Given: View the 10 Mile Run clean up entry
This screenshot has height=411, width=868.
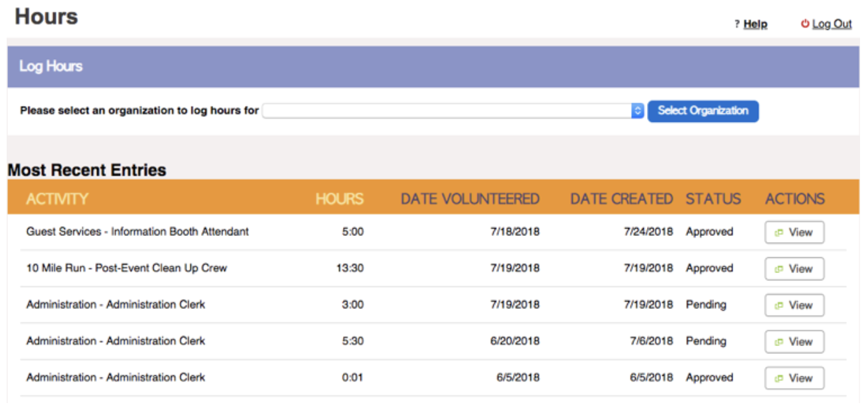Looking at the screenshot, I should point(794,268).
